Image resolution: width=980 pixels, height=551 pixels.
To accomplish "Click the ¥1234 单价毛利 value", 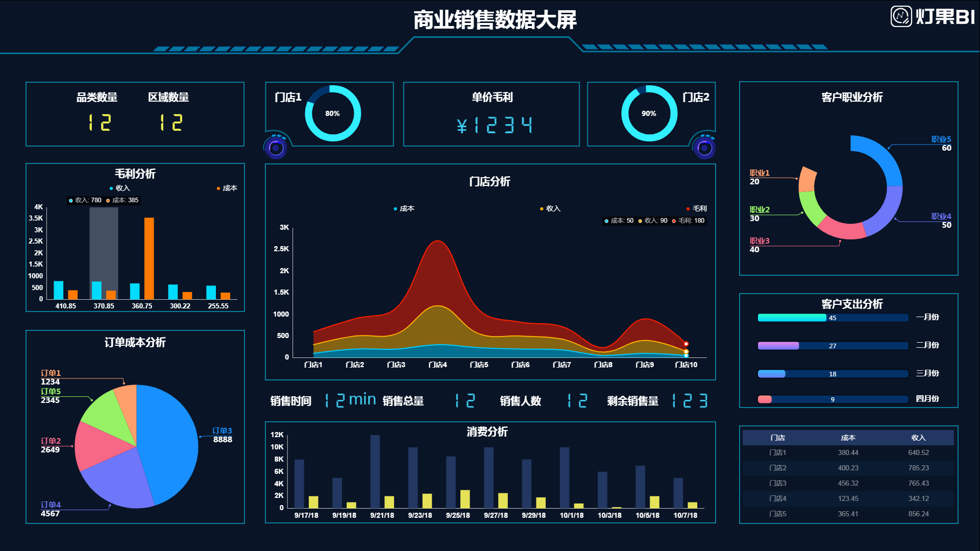I will pos(495,125).
